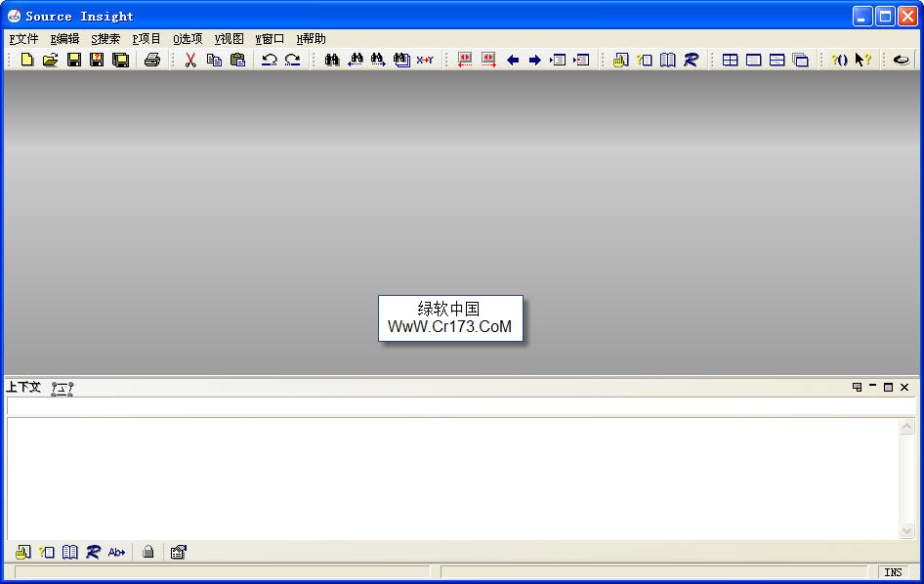Click the Ab rename icon in context panel
924x584 pixels.
point(116,552)
